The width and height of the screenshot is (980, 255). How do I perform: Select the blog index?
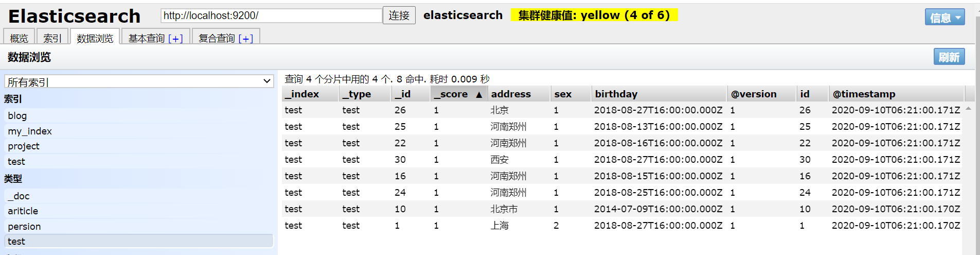(139, 116)
